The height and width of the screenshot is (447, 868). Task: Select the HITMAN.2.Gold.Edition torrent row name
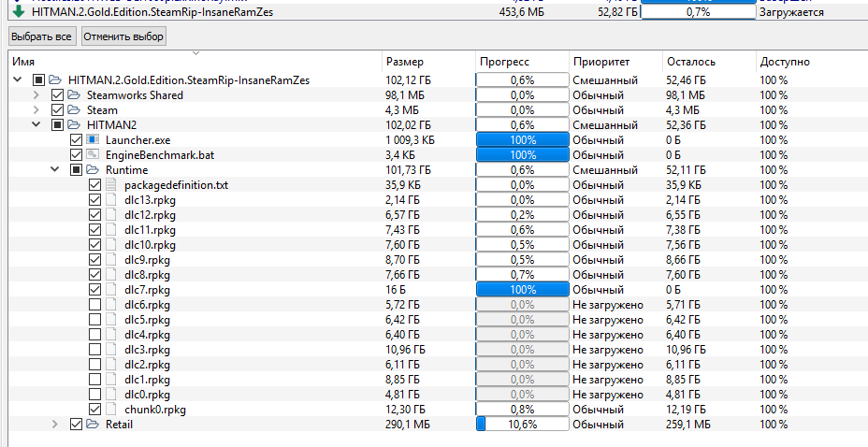tap(152, 11)
